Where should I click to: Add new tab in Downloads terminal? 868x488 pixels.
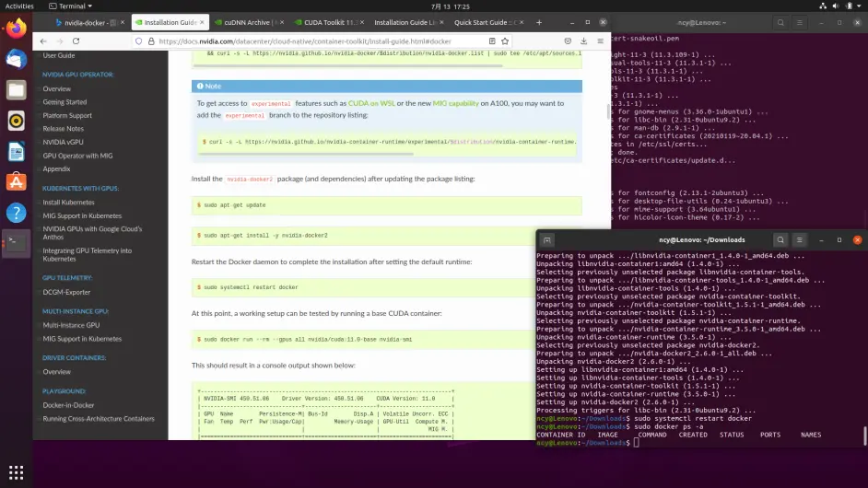[547, 240]
